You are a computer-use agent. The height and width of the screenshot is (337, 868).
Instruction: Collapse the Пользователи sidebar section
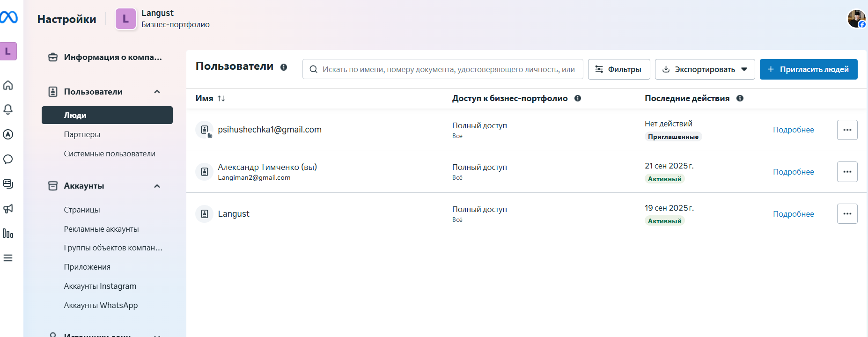coord(157,92)
